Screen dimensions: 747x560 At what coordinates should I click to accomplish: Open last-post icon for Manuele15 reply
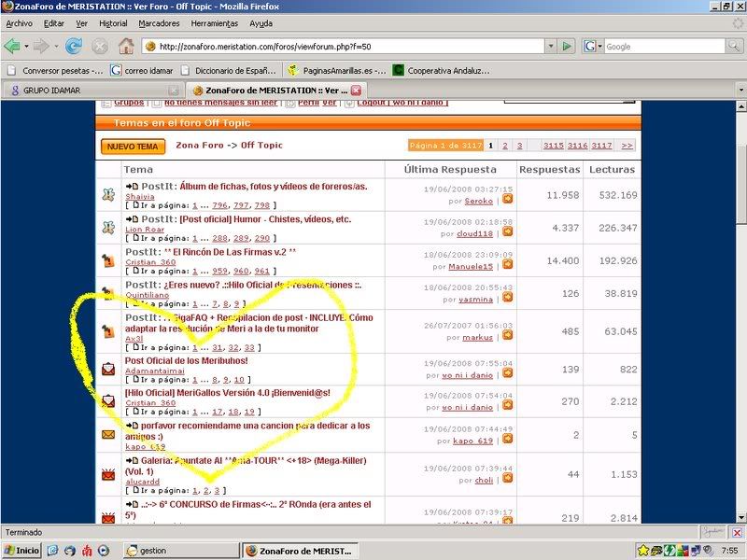(507, 264)
